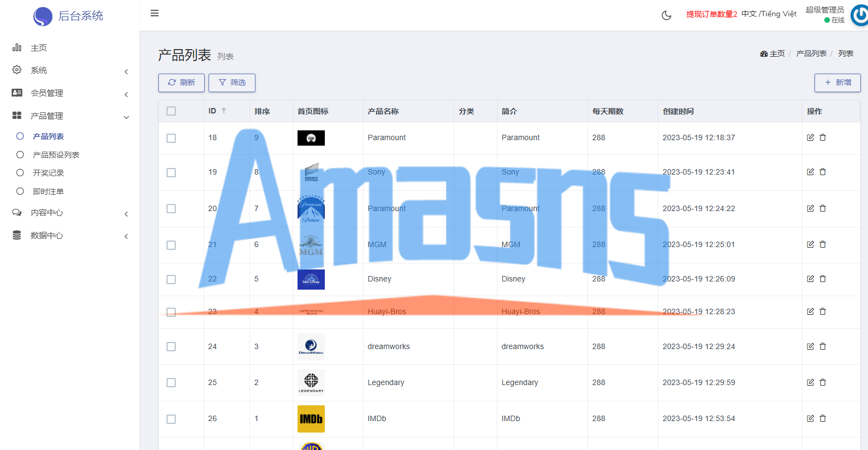Open the Disney logo thumbnail

[311, 279]
